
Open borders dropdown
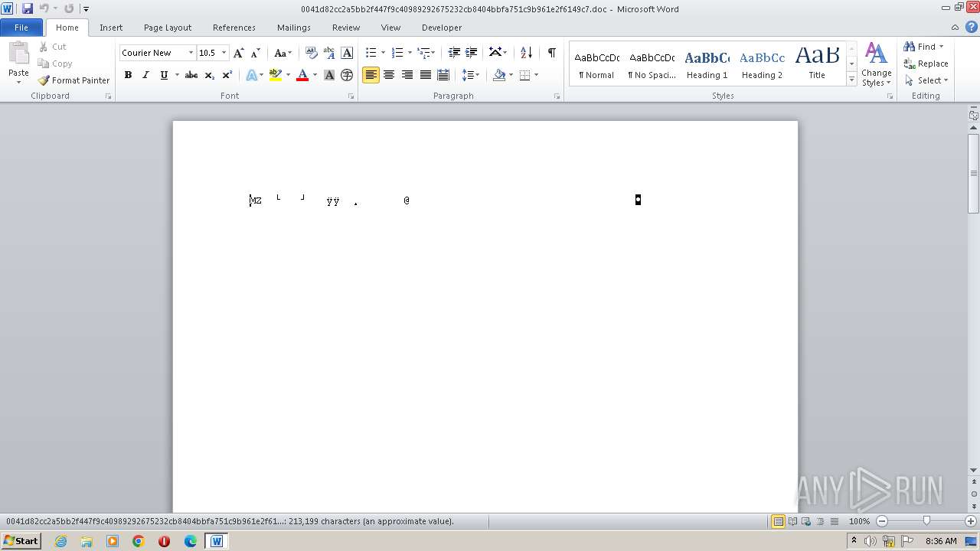pos(536,75)
